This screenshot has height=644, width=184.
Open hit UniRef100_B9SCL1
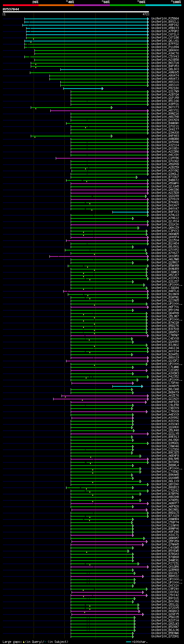click(165, 22)
